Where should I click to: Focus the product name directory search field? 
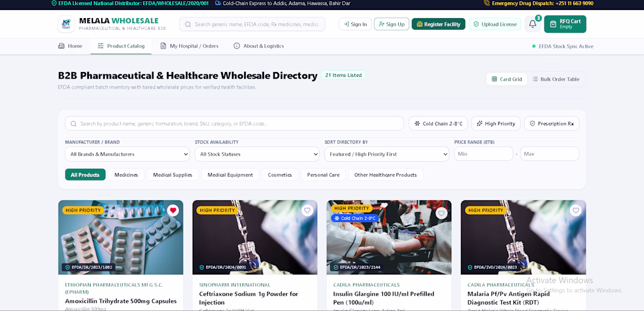(x=234, y=124)
